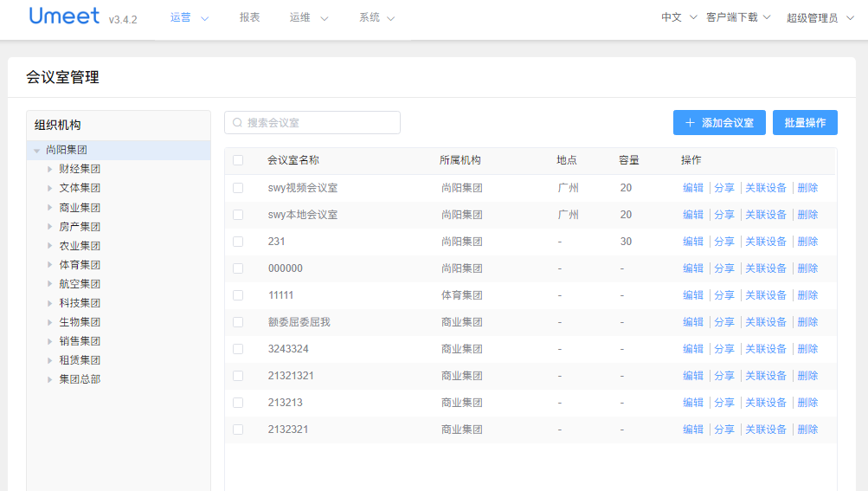Open the 中文 language dropdown
The height and width of the screenshot is (491, 868).
(678, 17)
